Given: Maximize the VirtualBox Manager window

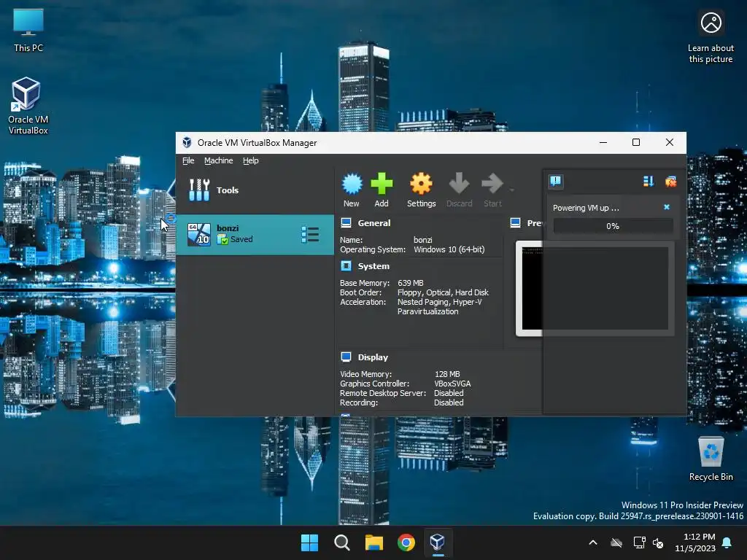Looking at the screenshot, I should tap(636, 142).
